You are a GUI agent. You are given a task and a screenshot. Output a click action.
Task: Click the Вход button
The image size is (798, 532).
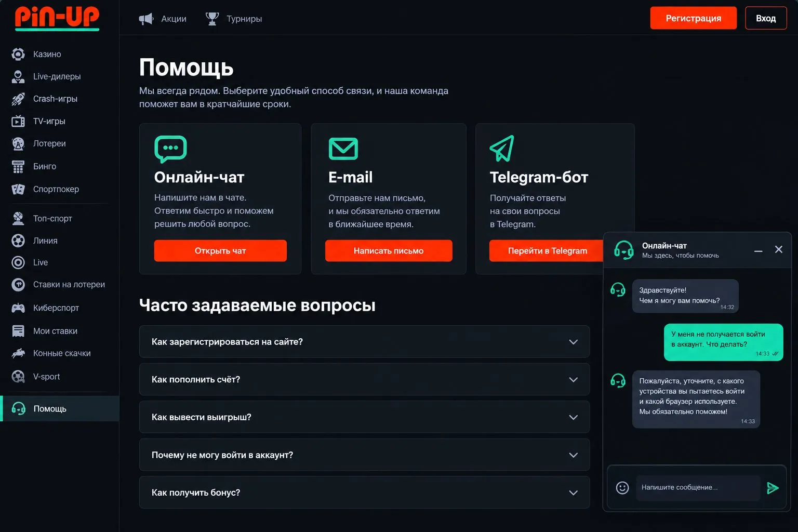pos(766,18)
